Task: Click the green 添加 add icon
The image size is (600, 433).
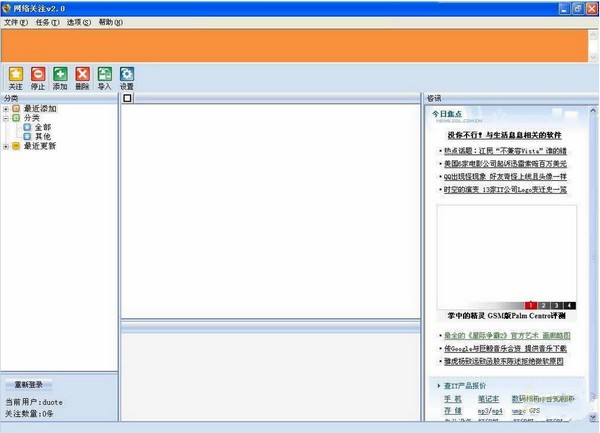Action: pyautogui.click(x=60, y=74)
